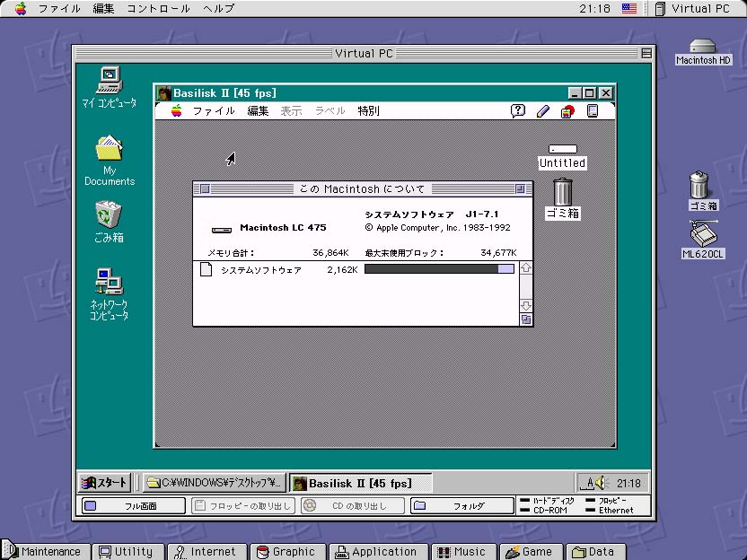Click the pencil input menu icon
Screen dimensions: 747x560
point(542,111)
